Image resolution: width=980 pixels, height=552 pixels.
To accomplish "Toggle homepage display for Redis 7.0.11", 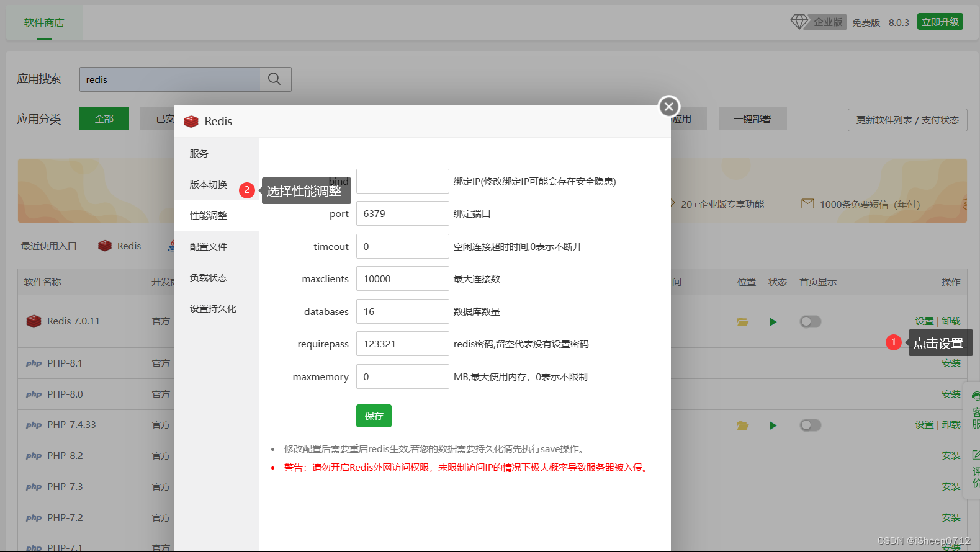I will [810, 322].
